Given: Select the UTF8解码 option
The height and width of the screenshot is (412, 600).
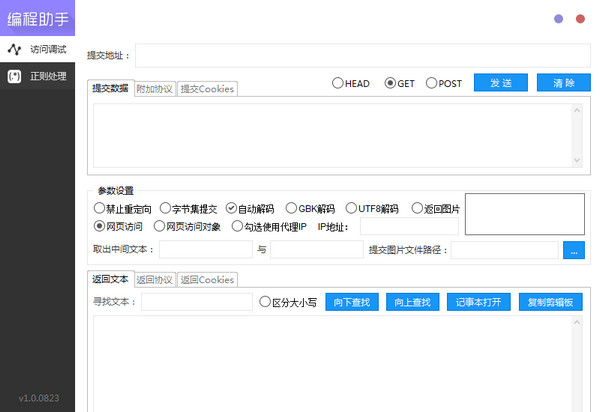Looking at the screenshot, I should (372, 208).
